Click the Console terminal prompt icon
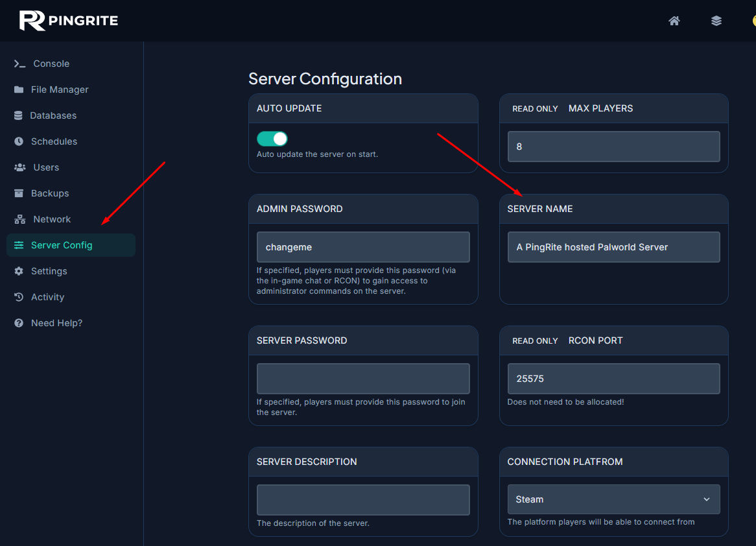This screenshot has width=756, height=546. (19, 64)
